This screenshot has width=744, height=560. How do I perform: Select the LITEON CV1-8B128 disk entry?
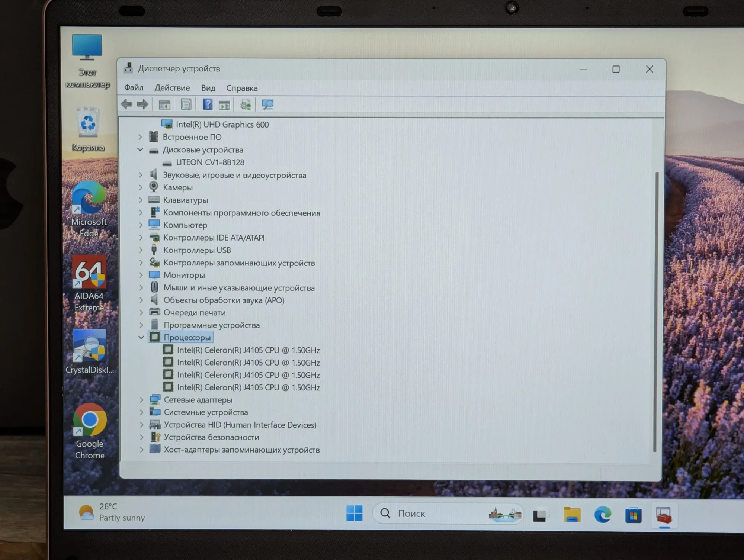pos(203,162)
